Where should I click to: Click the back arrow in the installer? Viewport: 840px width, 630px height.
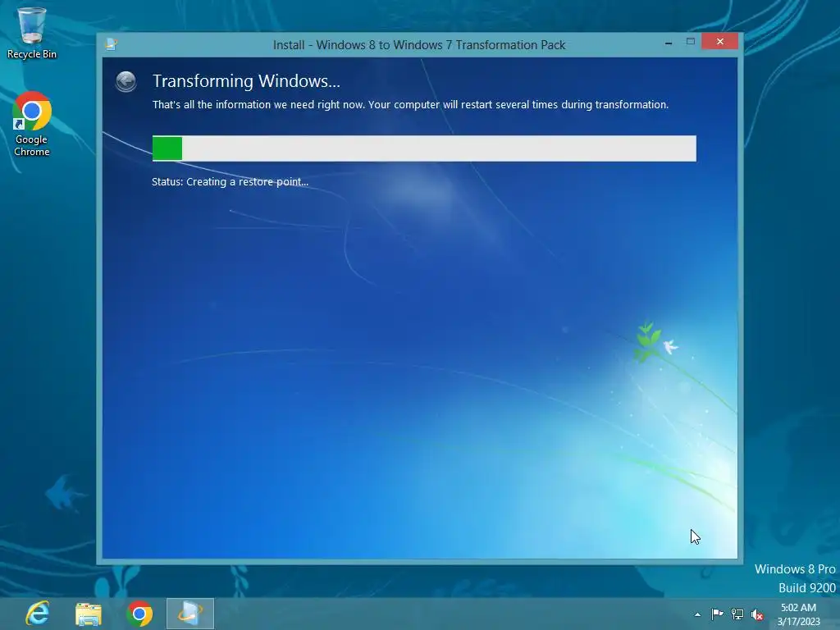pos(126,81)
